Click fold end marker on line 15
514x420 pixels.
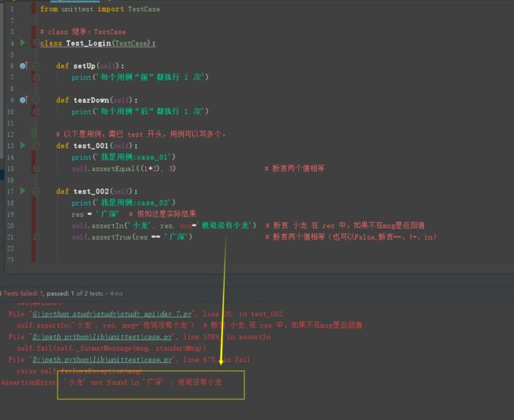point(36,168)
